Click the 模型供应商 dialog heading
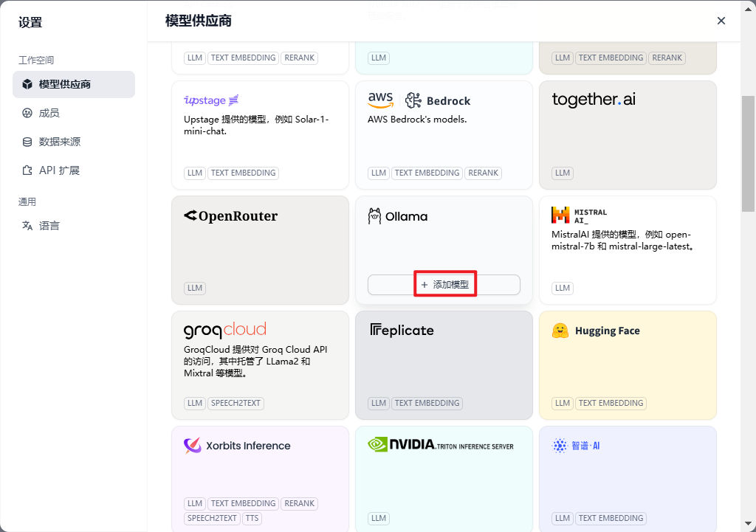 point(198,21)
